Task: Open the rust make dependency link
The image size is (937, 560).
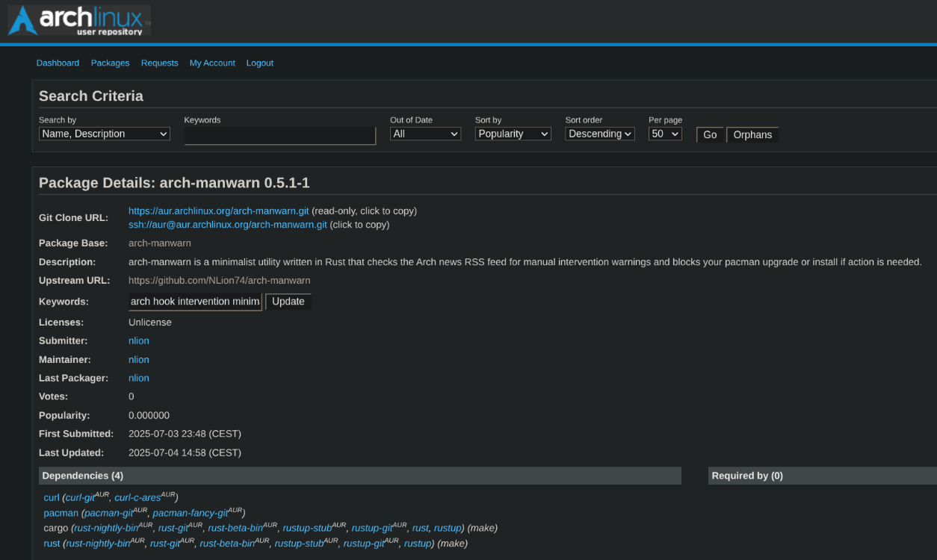Action: coord(52,544)
